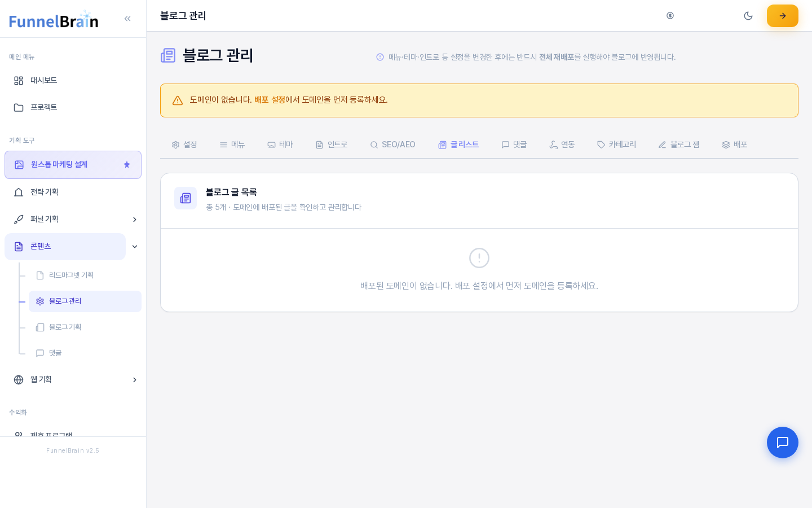
Task: Open 대시보드 in the sidebar
Action: click(x=73, y=81)
